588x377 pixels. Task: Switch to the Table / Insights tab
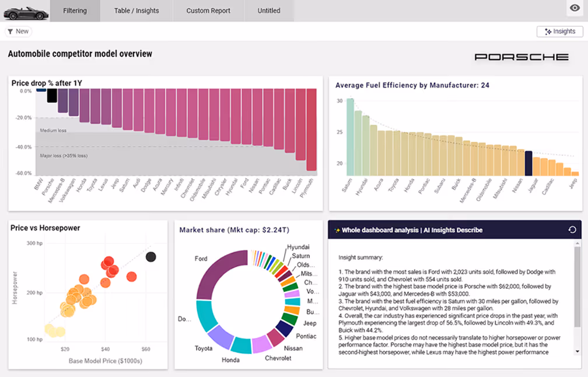point(136,11)
